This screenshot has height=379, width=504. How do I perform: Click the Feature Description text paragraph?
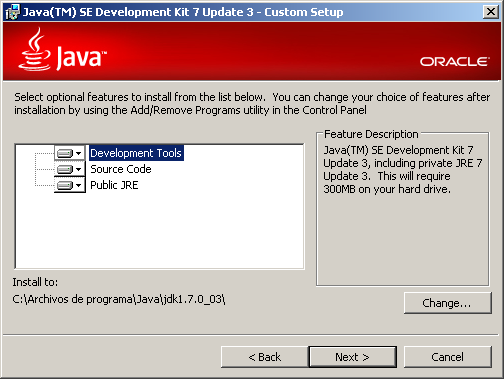[403, 169]
